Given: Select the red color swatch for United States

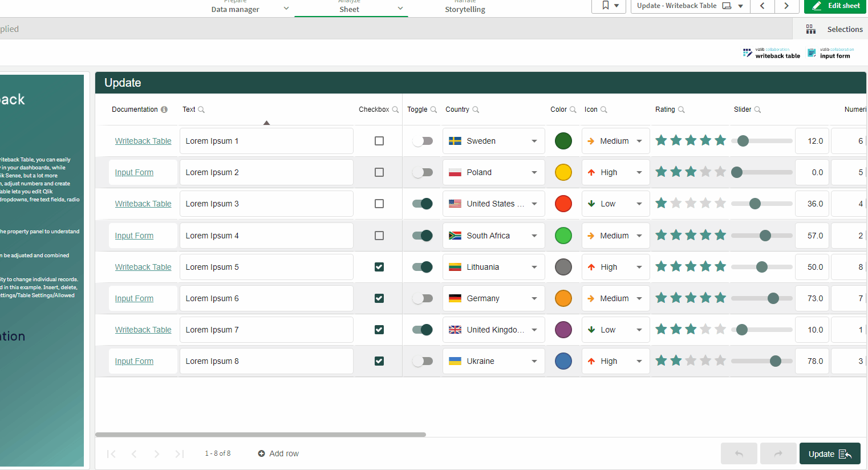Looking at the screenshot, I should [x=563, y=204].
